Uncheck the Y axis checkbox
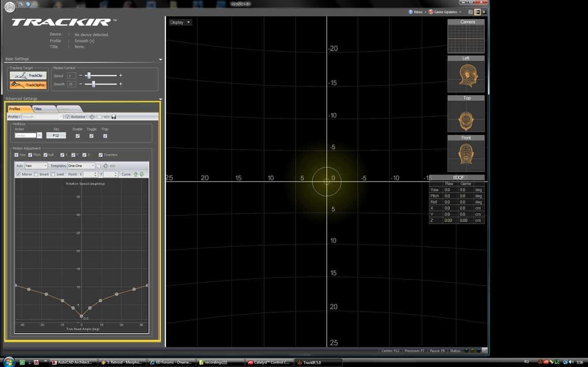The height and width of the screenshot is (367, 588). click(73, 155)
